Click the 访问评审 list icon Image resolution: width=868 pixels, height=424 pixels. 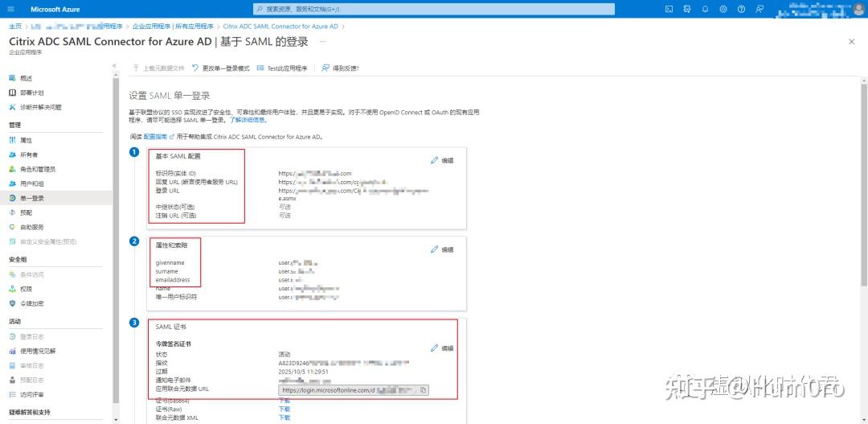pyautogui.click(x=12, y=394)
